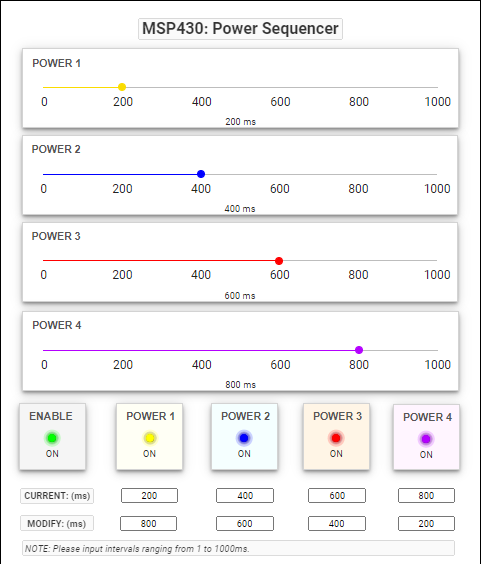Image resolution: width=481 pixels, height=564 pixels.
Task: Click the 400 tick on POWER 4 slider
Action: click(x=201, y=365)
